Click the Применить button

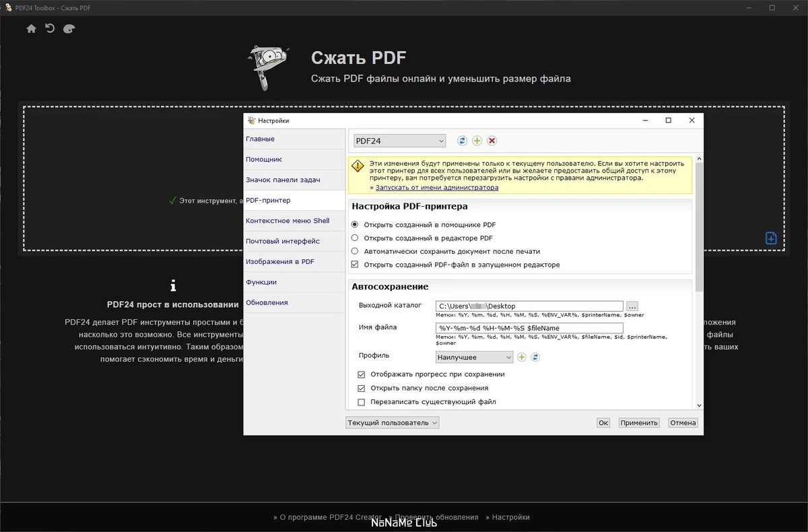click(639, 423)
